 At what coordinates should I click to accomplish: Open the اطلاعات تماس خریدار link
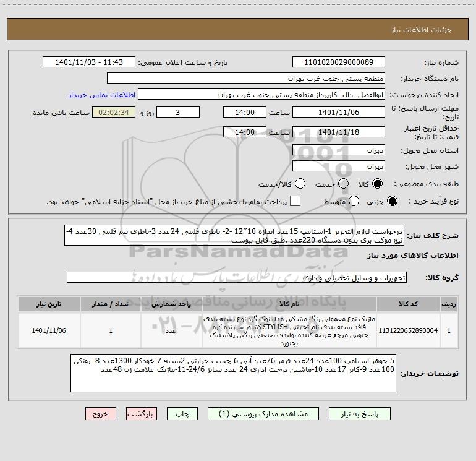click(102, 95)
